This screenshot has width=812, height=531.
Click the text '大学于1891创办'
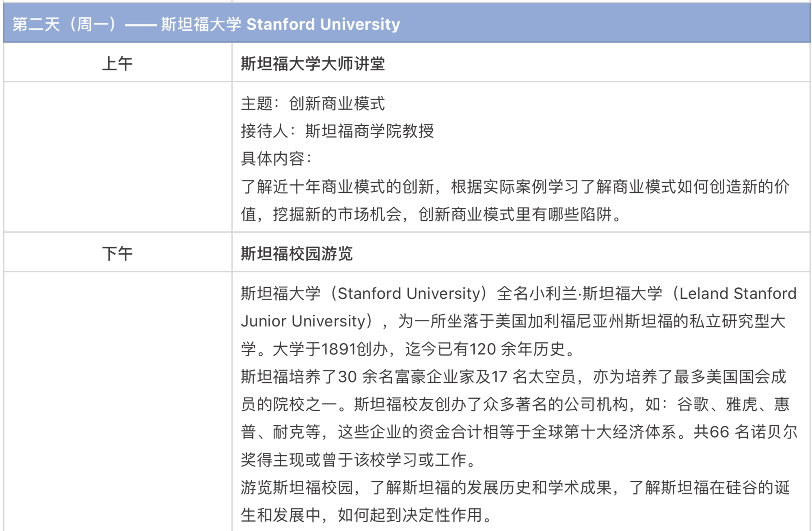click(330, 349)
